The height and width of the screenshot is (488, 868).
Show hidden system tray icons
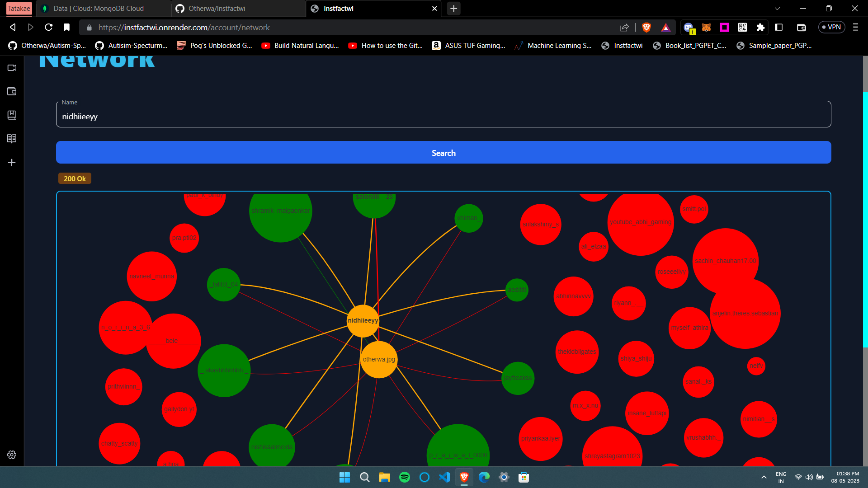764,477
